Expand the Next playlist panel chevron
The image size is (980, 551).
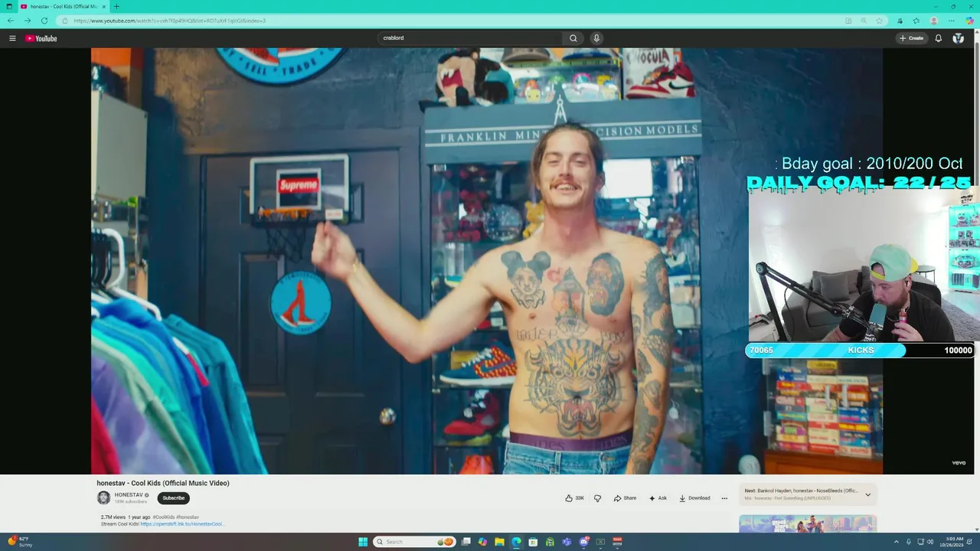coord(867,495)
